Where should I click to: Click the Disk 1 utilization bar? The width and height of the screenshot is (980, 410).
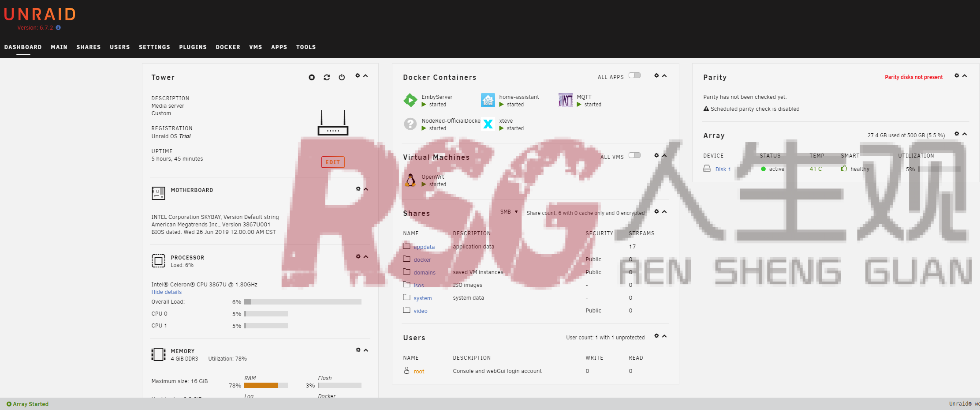939,169
